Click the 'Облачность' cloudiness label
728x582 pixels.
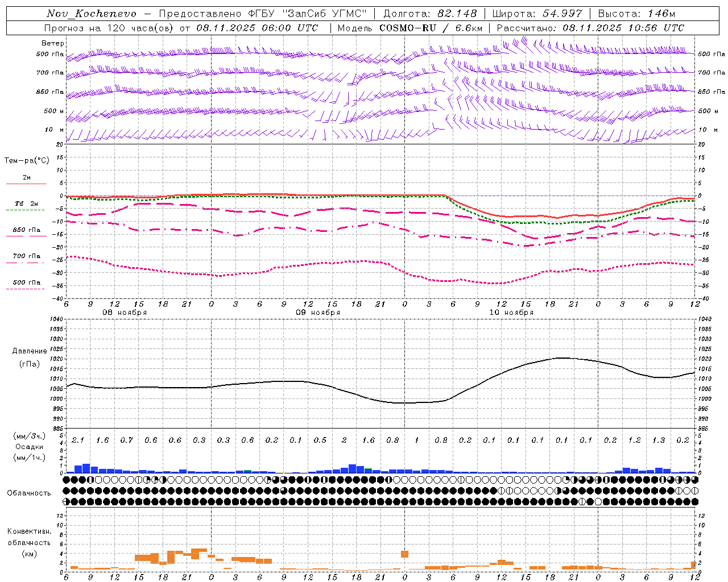pyautogui.click(x=29, y=493)
